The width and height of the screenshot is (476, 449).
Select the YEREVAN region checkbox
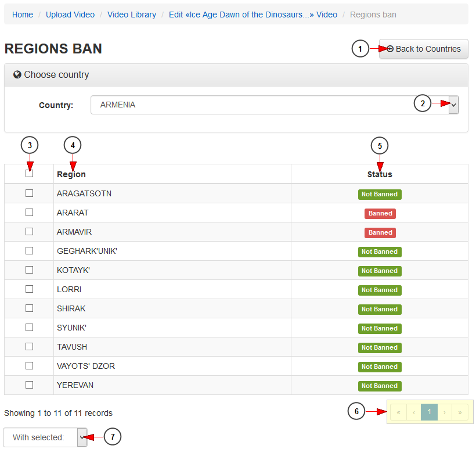[x=29, y=385]
